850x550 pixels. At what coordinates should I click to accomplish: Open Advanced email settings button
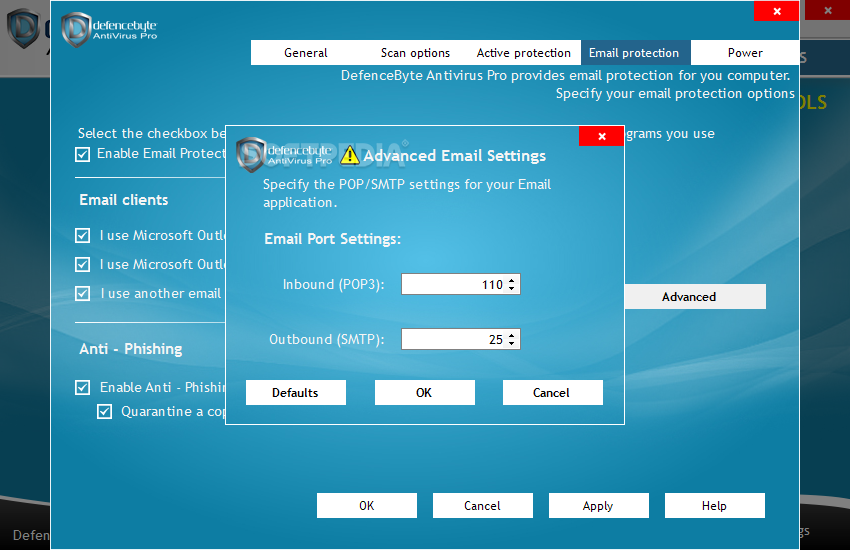pyautogui.click(x=695, y=296)
